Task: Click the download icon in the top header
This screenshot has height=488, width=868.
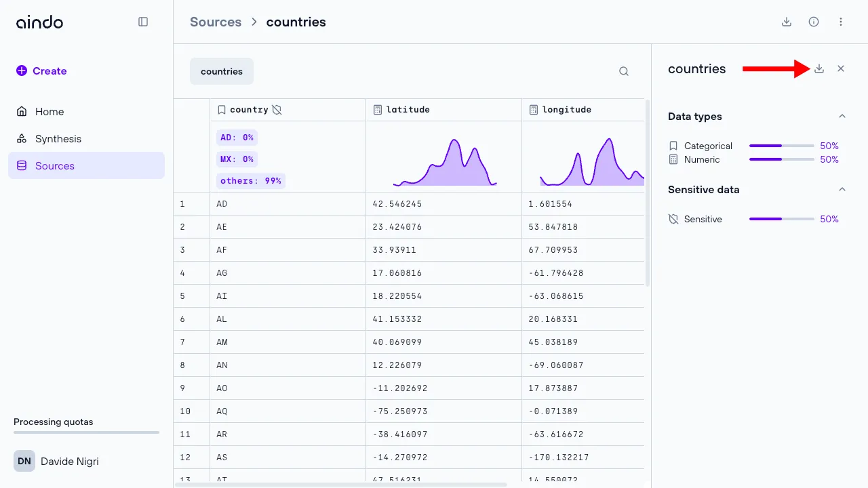Action: (787, 22)
